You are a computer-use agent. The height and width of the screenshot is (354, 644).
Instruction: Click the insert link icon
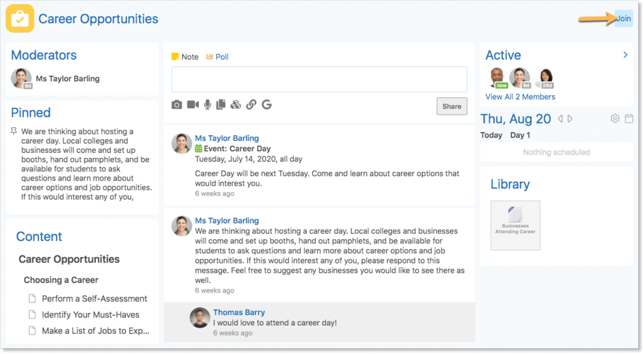pyautogui.click(x=251, y=105)
